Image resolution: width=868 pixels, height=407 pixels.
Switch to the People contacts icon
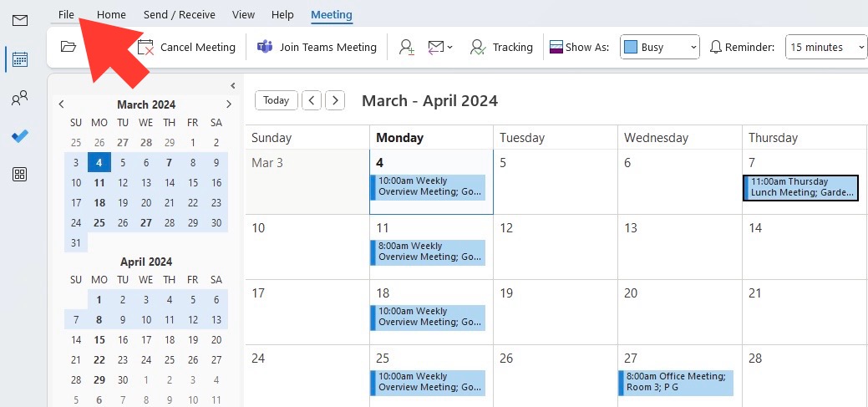pos(20,99)
